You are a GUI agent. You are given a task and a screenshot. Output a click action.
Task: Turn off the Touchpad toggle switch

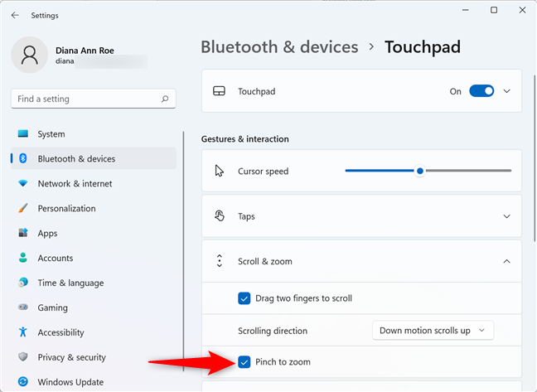481,91
